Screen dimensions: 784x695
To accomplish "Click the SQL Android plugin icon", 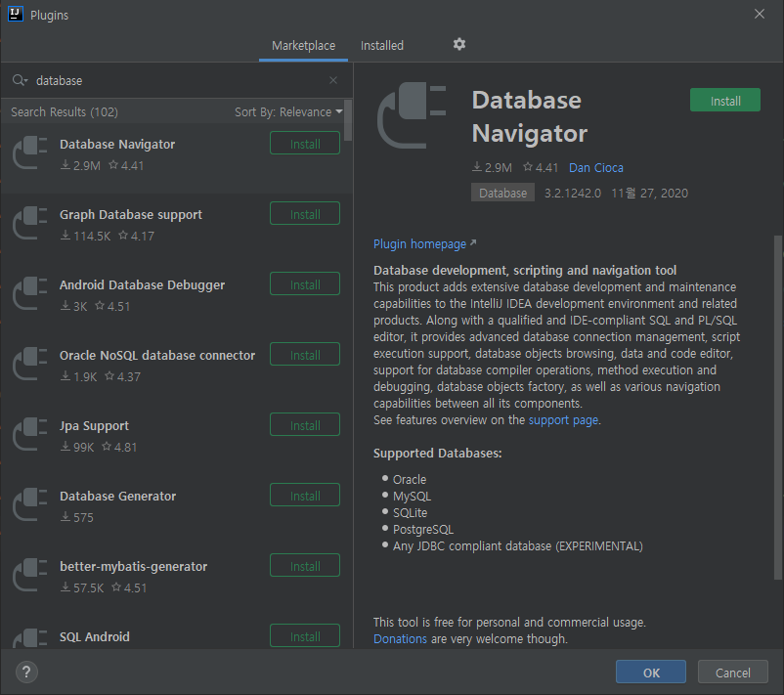I will pyautogui.click(x=30, y=638).
